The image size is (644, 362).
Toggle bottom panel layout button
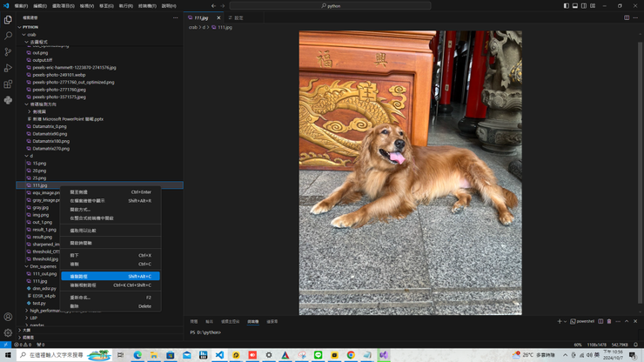pos(574,5)
